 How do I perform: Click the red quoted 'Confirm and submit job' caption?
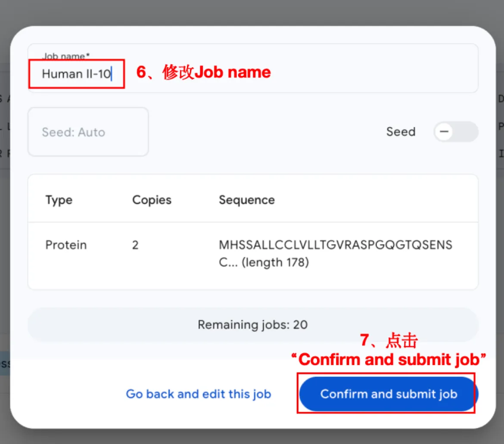(x=389, y=359)
